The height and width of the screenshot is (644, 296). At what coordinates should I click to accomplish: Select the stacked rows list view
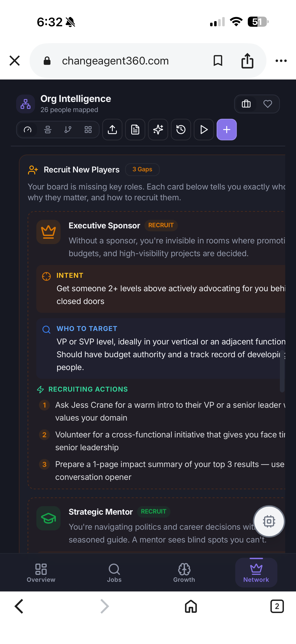coord(48,130)
